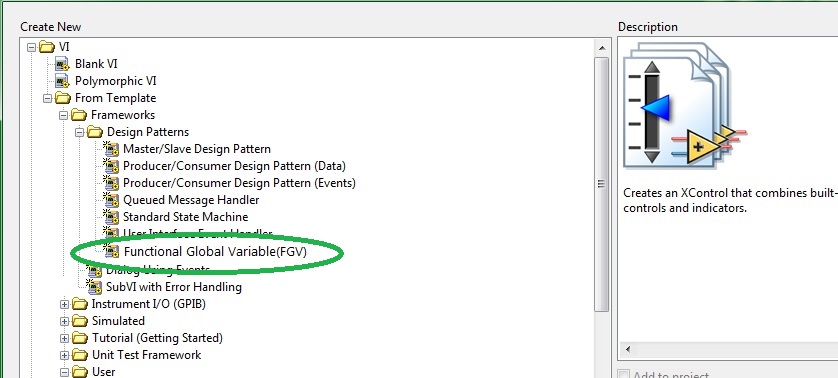Click the Polymorphic VI icon
Viewport: 838px width, 378px height.
click(62, 81)
